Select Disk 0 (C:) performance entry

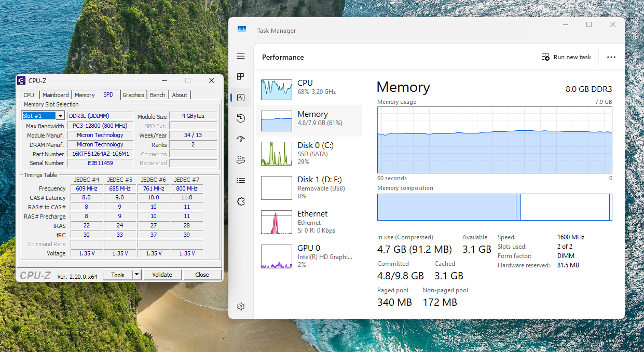pyautogui.click(x=309, y=153)
